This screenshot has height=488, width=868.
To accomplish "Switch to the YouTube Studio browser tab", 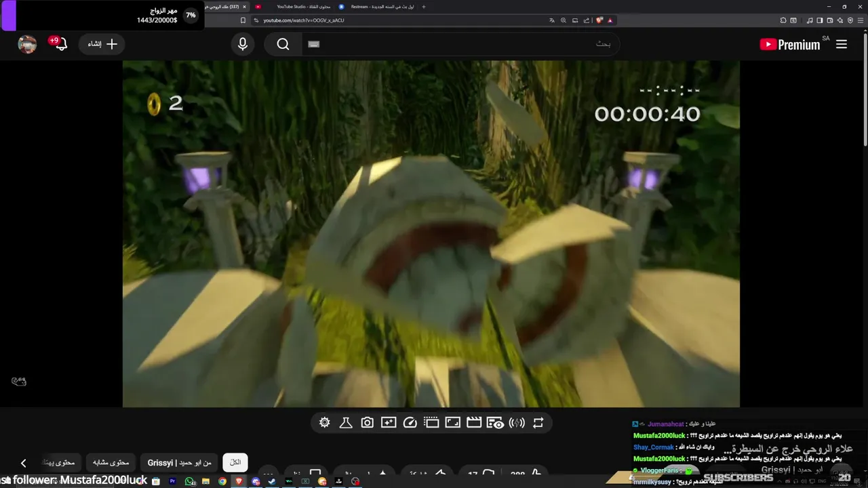I will pos(292,6).
